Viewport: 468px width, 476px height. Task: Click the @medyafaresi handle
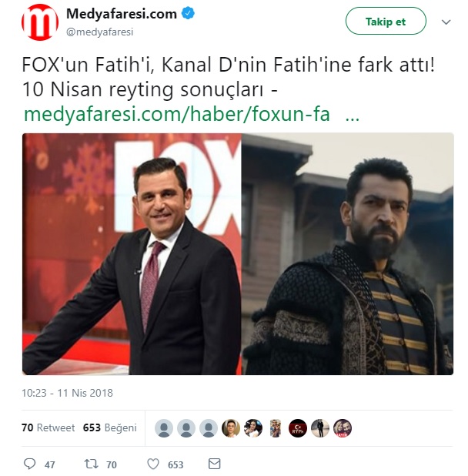coord(97,31)
